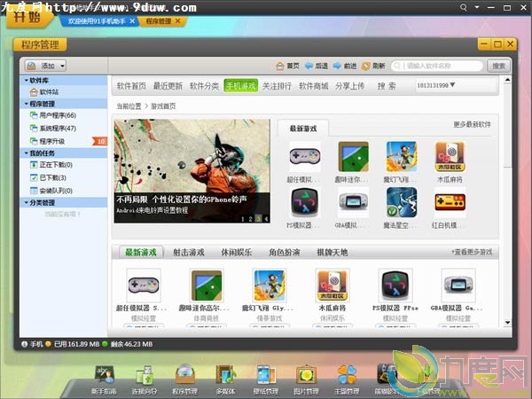
Task: Click the 后退 back arrow
Action: [x=316, y=66]
